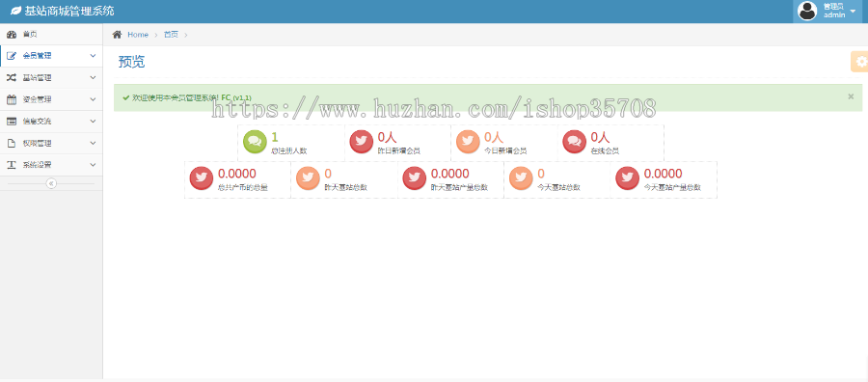Image resolution: width=868 pixels, height=382 pixels.
Task: Open the orange settings gear tab
Action: (859, 62)
